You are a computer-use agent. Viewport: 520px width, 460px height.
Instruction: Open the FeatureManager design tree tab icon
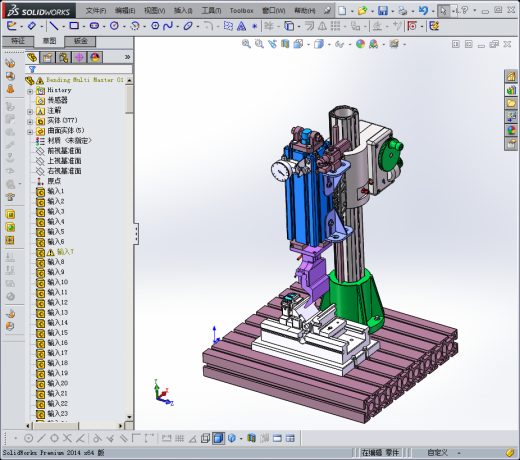[x=32, y=57]
